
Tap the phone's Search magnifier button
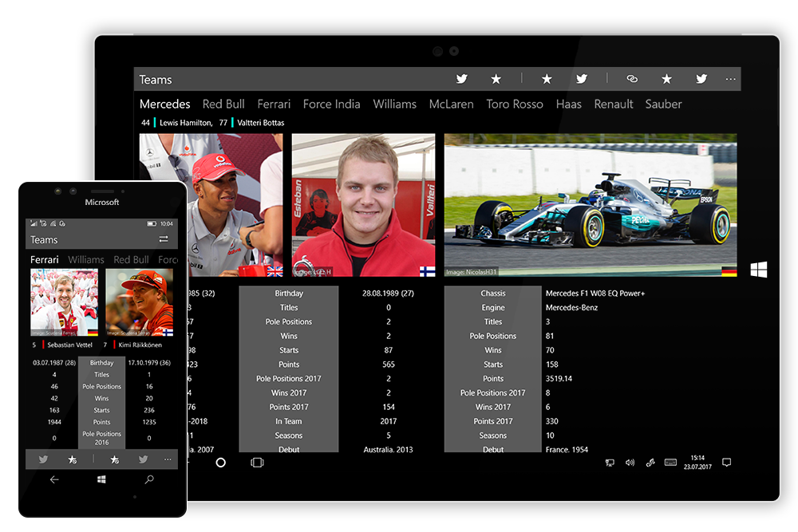[x=149, y=479]
